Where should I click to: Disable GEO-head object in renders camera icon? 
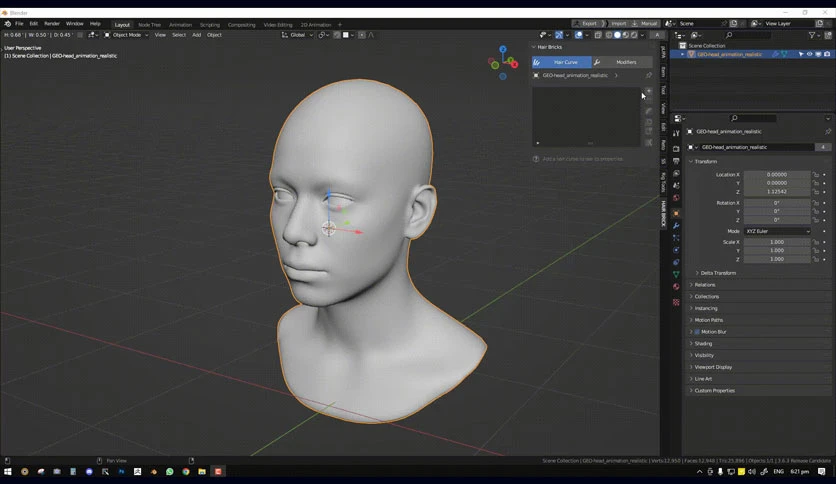[x=826, y=54]
